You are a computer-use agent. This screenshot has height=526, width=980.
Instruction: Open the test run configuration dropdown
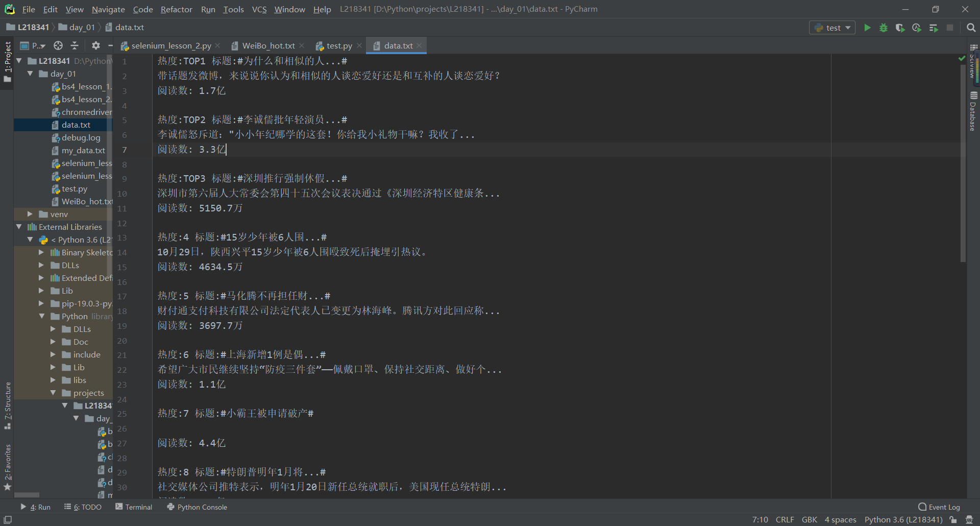[832, 28]
